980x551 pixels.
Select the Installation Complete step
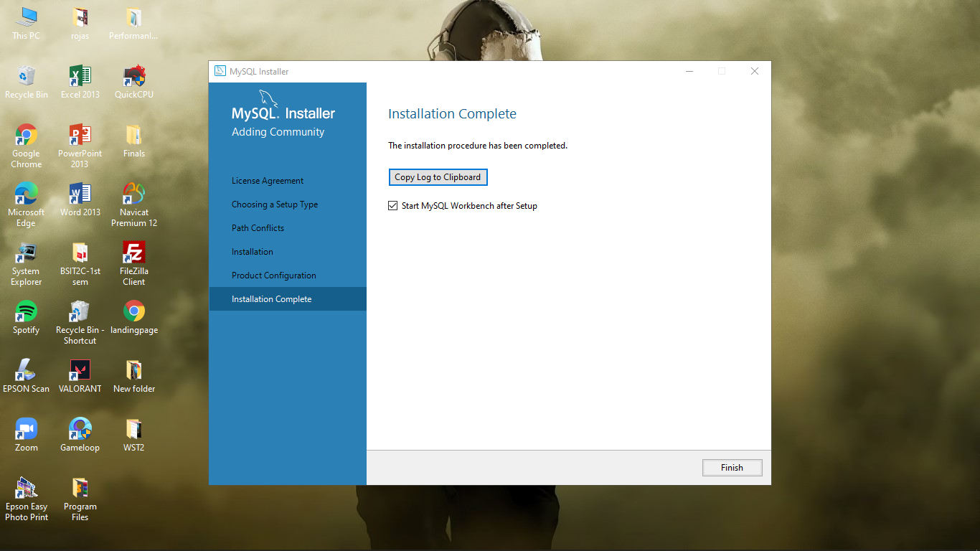pyautogui.click(x=271, y=299)
